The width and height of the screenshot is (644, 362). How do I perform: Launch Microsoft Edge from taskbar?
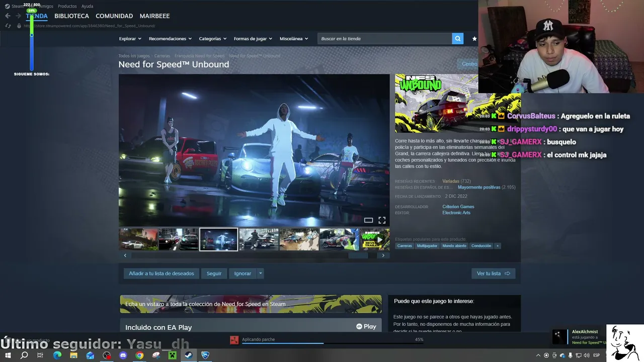tap(57, 355)
